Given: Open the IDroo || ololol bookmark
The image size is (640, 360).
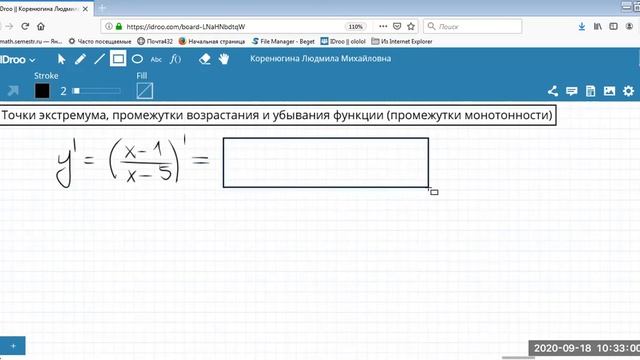Looking at the screenshot, I should (343, 41).
